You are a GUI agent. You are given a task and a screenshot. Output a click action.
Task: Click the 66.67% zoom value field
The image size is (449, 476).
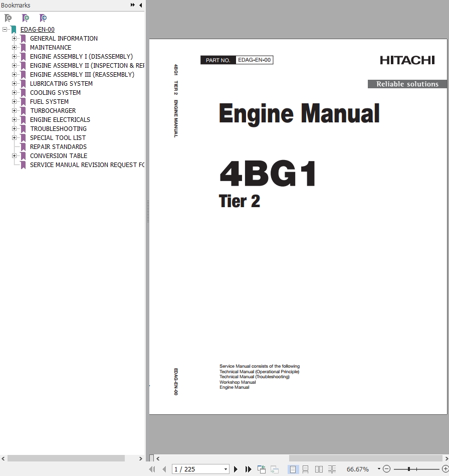(x=358, y=469)
